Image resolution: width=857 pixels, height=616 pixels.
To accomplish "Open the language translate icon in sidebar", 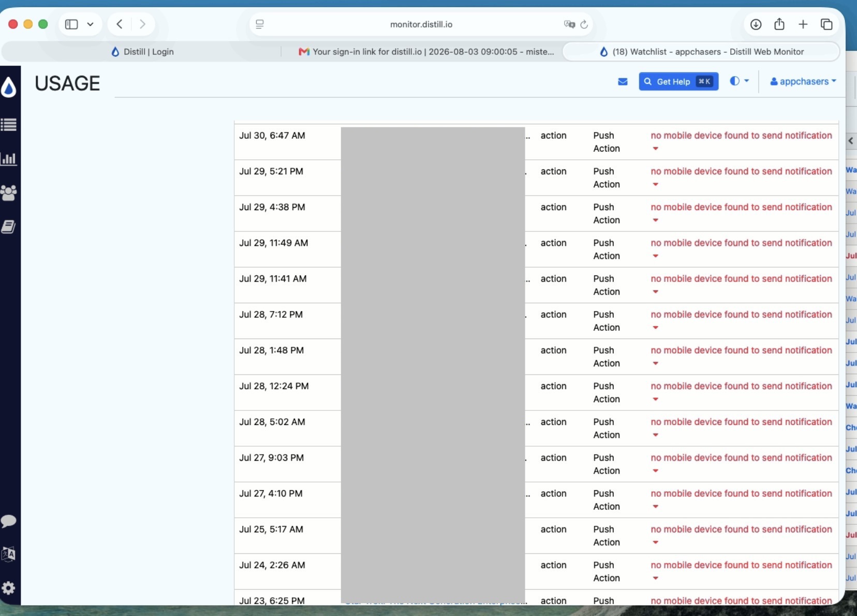I will (x=9, y=554).
